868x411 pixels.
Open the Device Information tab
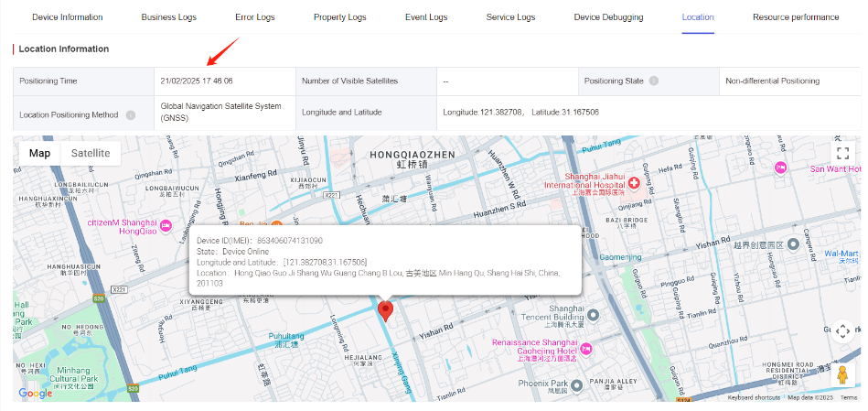(68, 17)
